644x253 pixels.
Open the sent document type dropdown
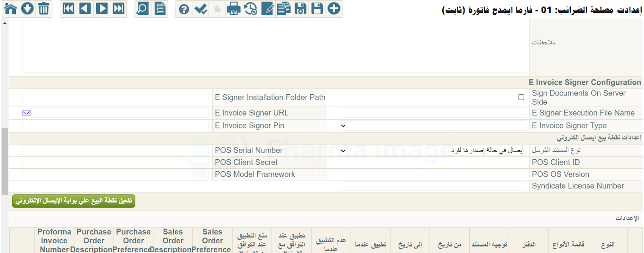432,150
